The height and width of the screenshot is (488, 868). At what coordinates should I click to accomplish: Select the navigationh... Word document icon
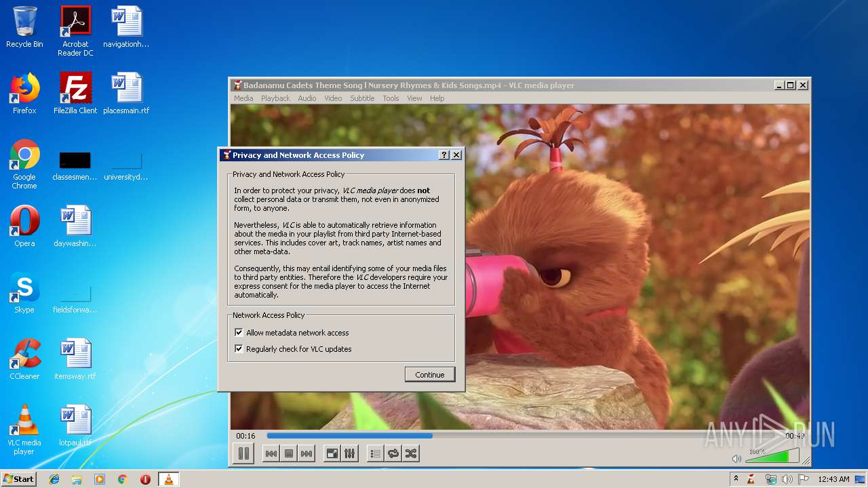(126, 27)
